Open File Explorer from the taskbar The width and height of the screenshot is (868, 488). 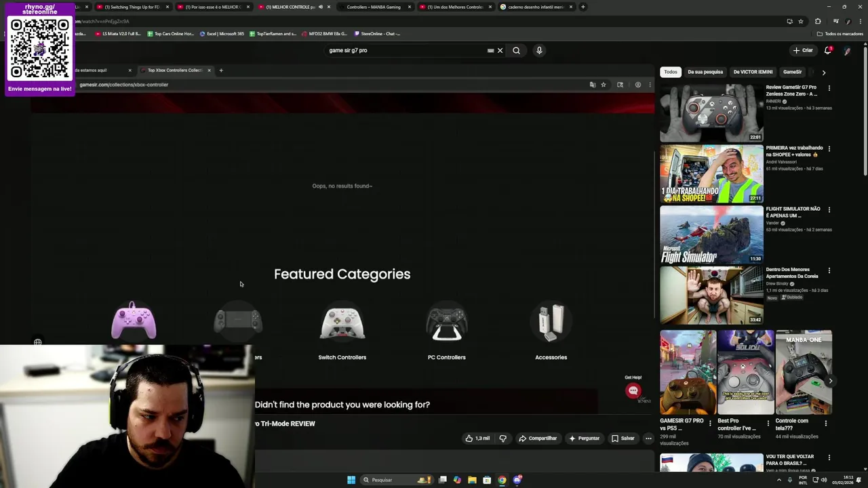point(472,480)
